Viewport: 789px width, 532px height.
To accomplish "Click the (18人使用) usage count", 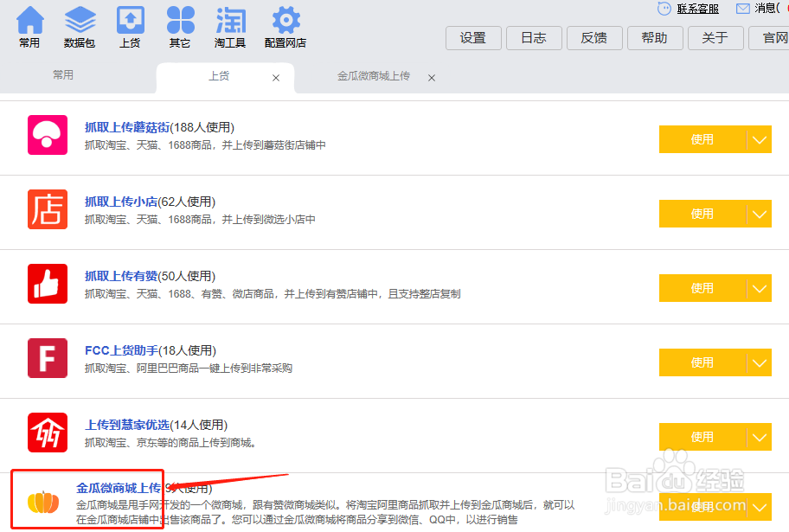I will point(188,351).
